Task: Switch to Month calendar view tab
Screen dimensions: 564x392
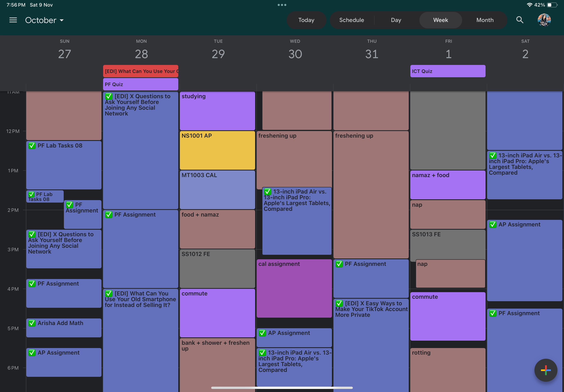Action: click(484, 20)
